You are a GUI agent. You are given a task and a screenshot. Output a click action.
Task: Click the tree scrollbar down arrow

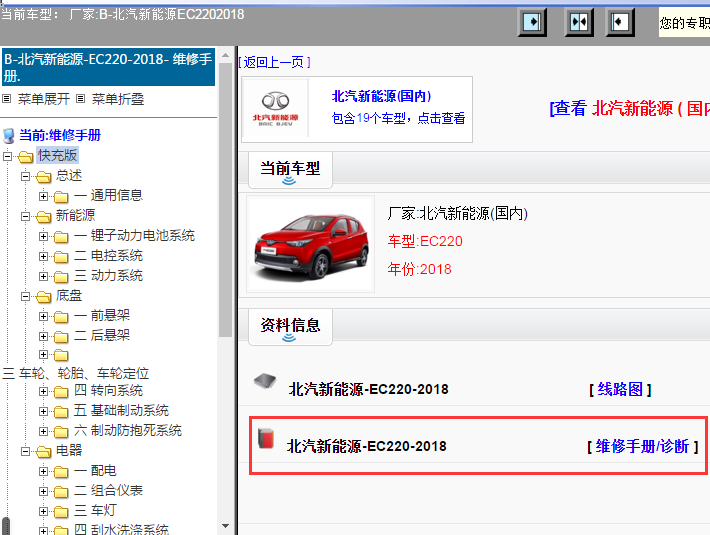pos(225,526)
